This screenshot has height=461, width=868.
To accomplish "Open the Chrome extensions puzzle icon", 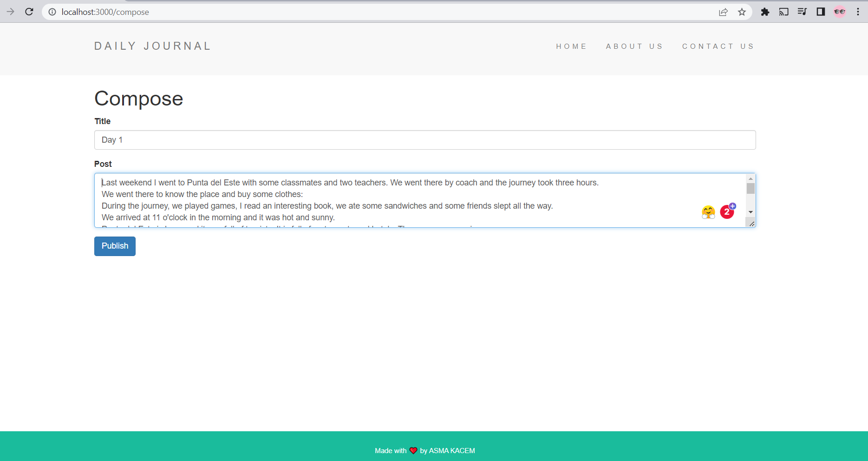I will click(765, 12).
